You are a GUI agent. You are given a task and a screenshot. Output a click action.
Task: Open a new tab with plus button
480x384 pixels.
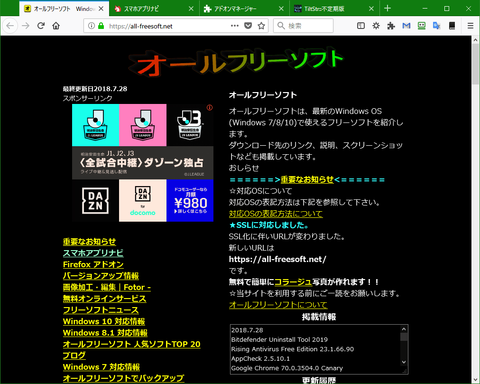coord(387,8)
